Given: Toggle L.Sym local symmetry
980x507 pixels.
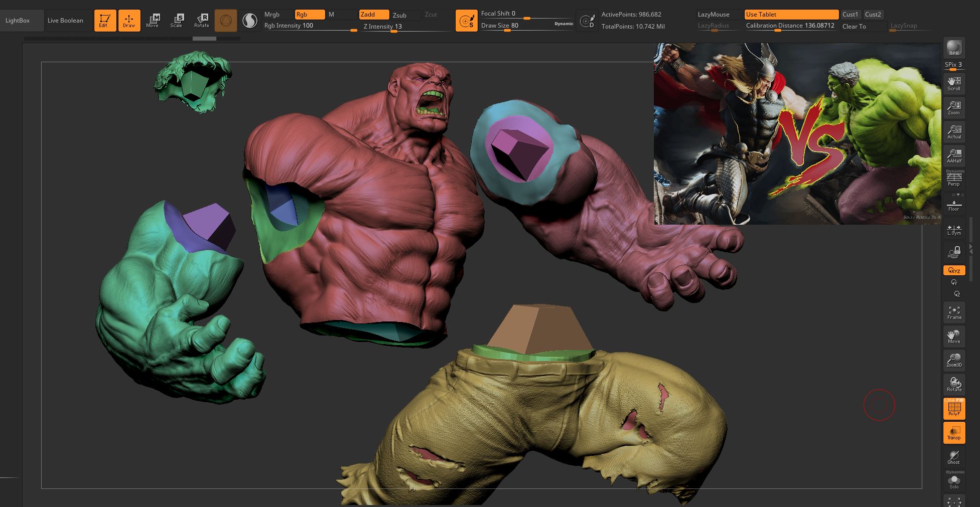Looking at the screenshot, I should [954, 229].
